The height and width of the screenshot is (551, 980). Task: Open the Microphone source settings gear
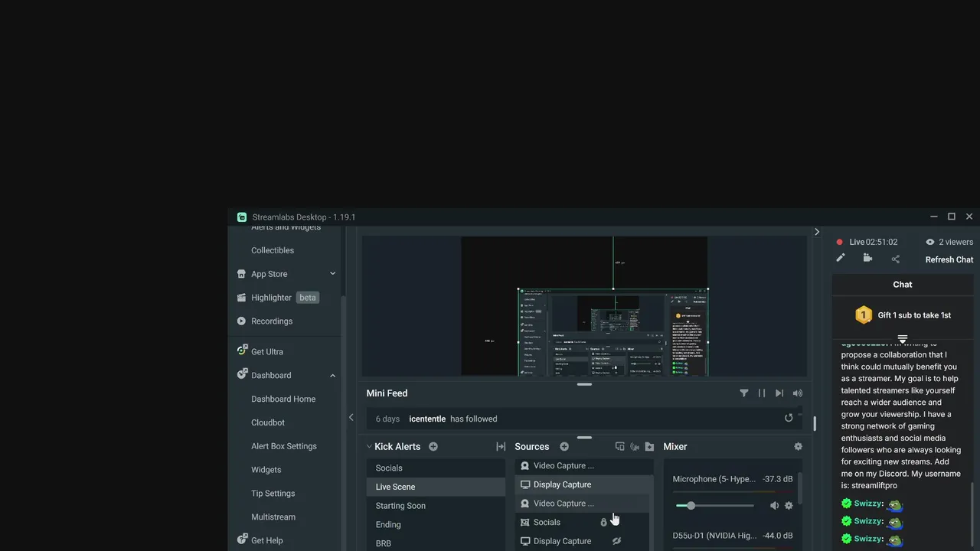(x=789, y=506)
